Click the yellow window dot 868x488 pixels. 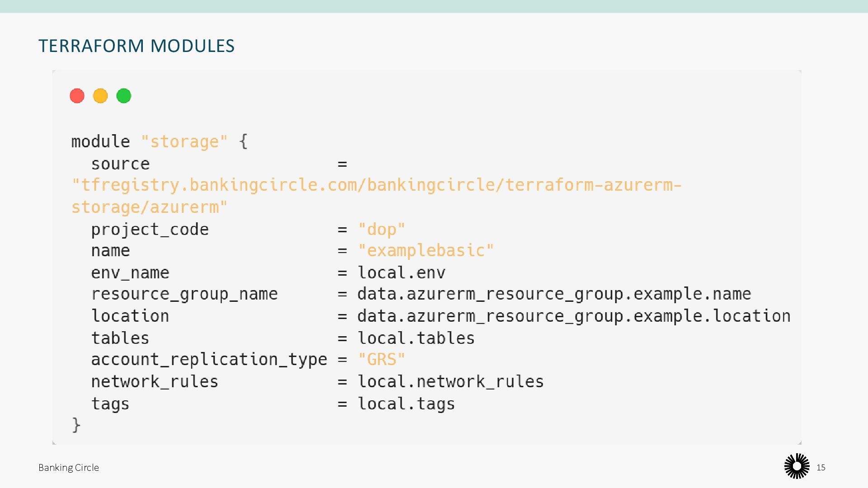pos(100,96)
